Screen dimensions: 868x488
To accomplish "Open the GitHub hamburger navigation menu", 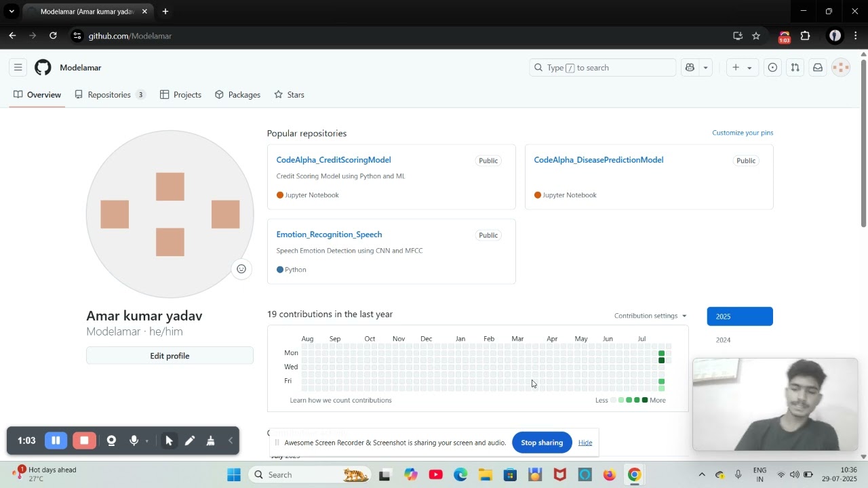I will click(x=18, y=67).
